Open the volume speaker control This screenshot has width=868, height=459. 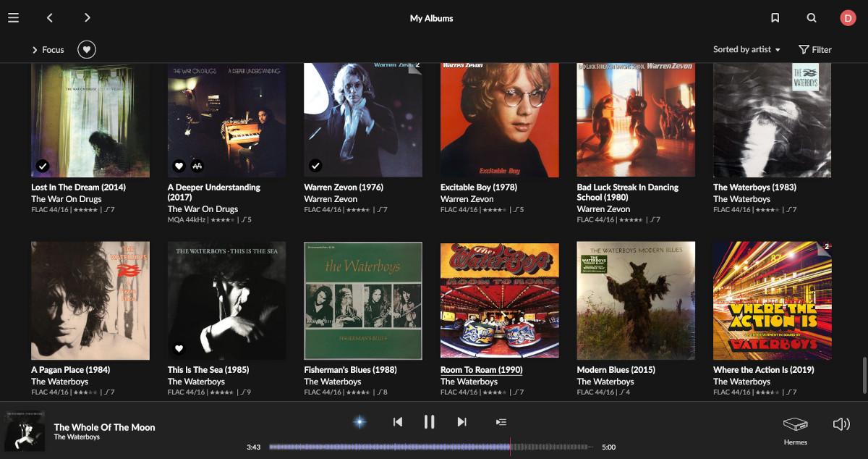[841, 424]
